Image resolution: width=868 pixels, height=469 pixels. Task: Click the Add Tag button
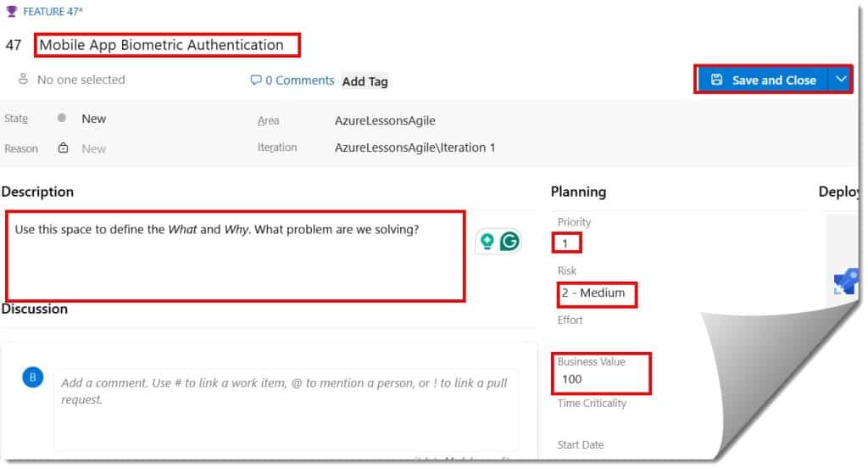(x=364, y=81)
